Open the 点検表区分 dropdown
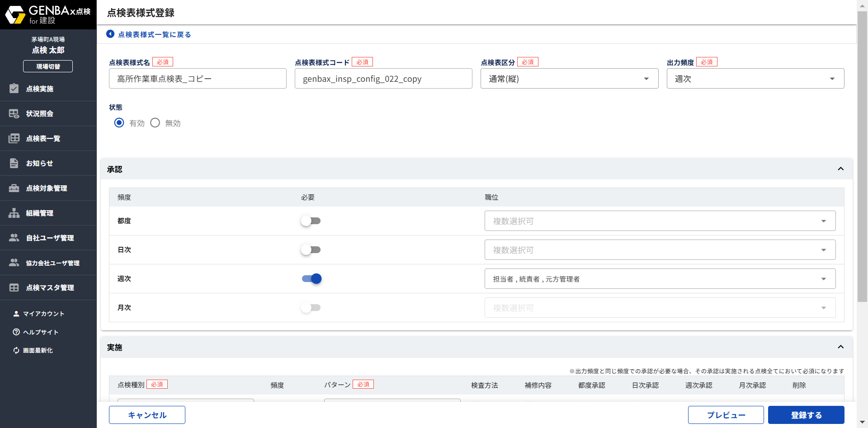The image size is (868, 428). click(x=646, y=78)
